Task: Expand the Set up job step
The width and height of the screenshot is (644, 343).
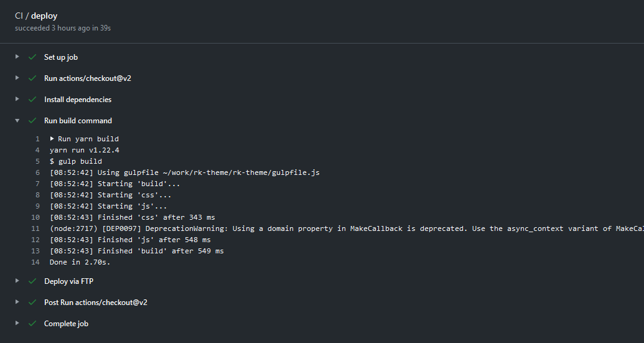Action: coord(17,57)
